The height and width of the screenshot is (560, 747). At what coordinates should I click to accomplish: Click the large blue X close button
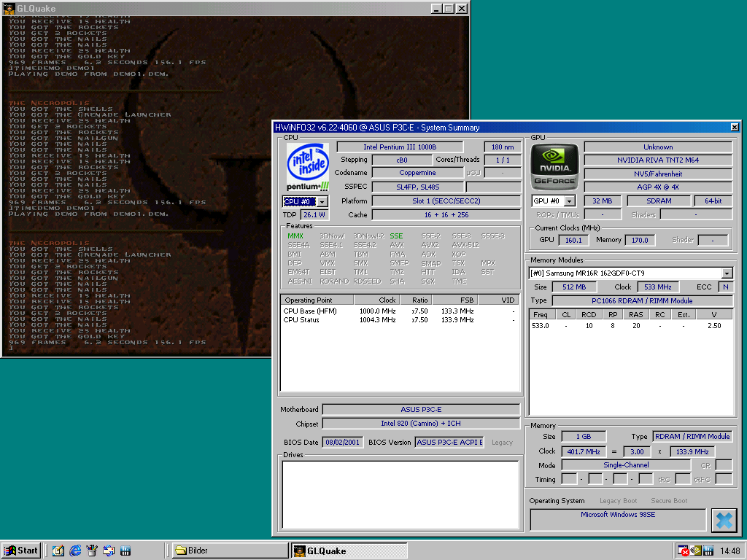[x=724, y=520]
